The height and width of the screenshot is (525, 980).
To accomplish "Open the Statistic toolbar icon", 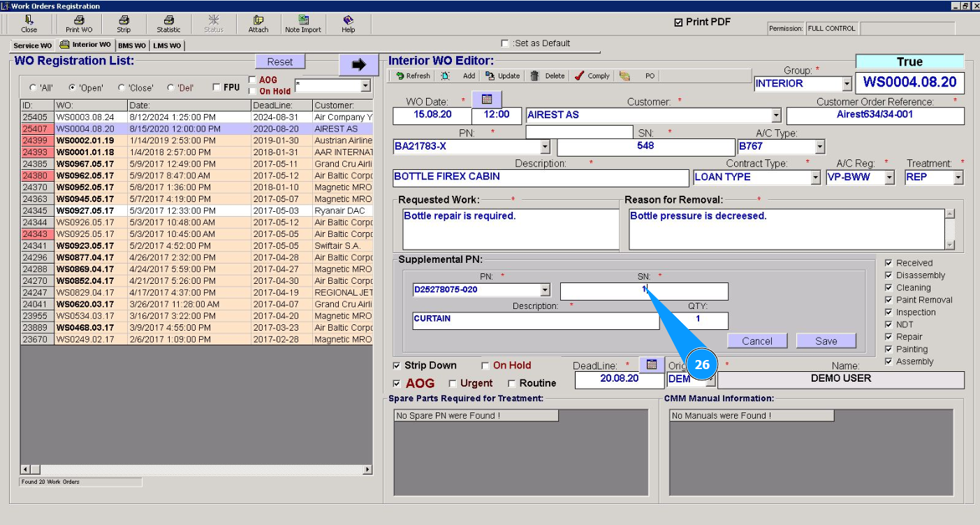I will coord(168,24).
